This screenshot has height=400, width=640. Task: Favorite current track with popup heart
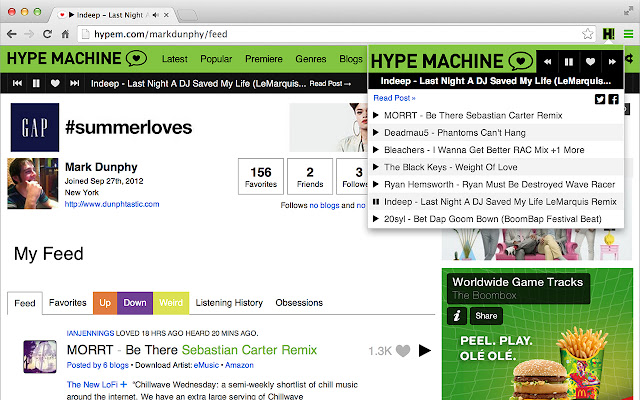(x=590, y=62)
